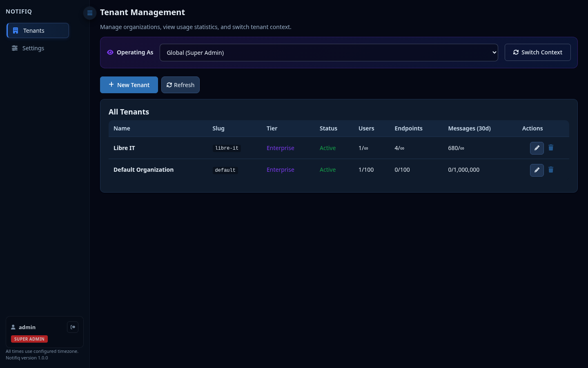588x368 pixels.
Task: Click the 0/1,000,000 messages value
Action: click(x=464, y=170)
